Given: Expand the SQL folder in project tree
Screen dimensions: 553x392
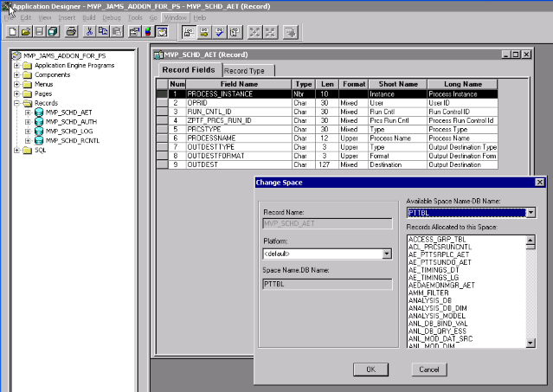Looking at the screenshot, I should coord(16,151).
